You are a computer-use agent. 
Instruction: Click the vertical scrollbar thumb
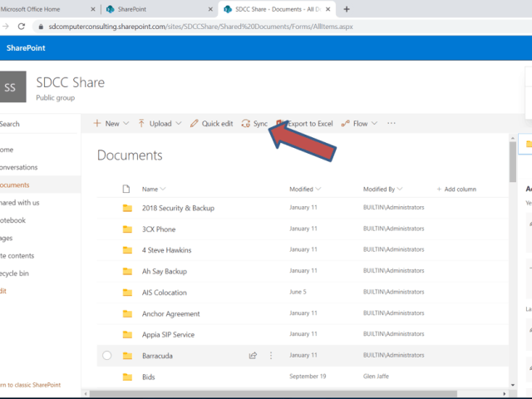(513, 162)
